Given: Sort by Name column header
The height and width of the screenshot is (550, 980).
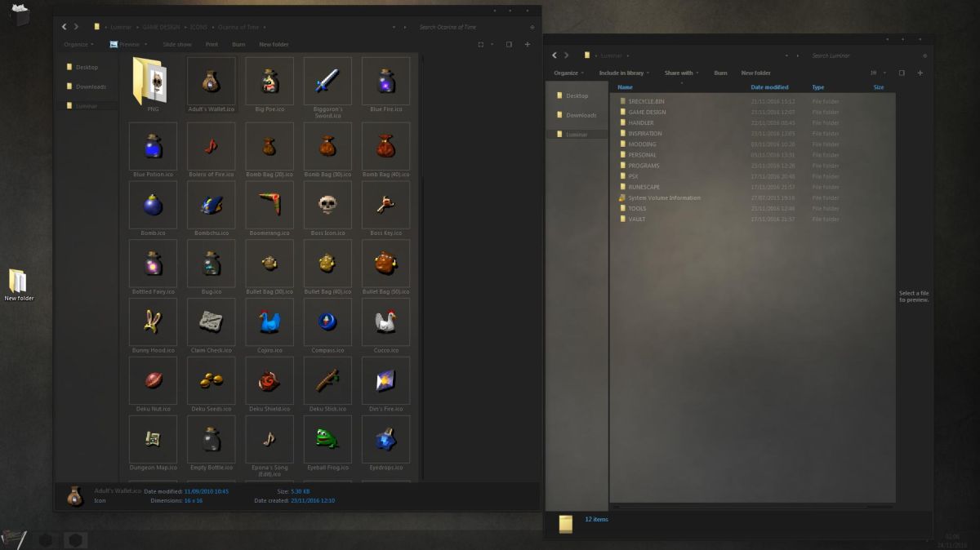Looking at the screenshot, I should (x=625, y=87).
